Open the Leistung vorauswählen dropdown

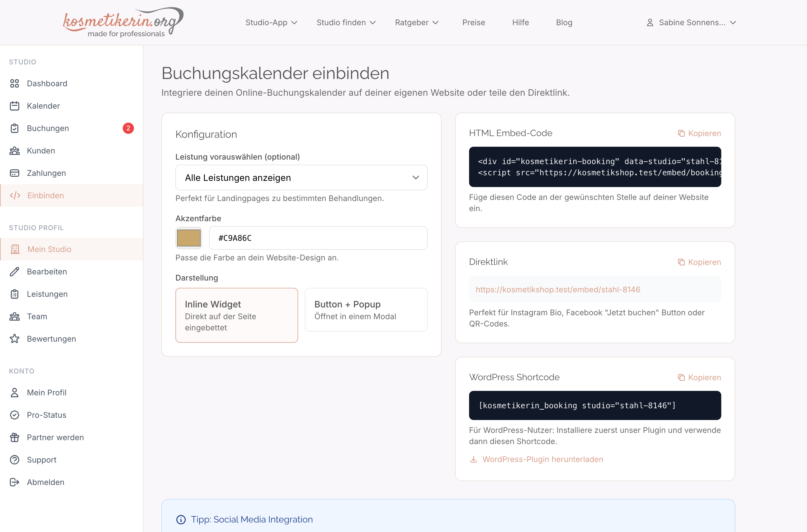click(x=301, y=178)
